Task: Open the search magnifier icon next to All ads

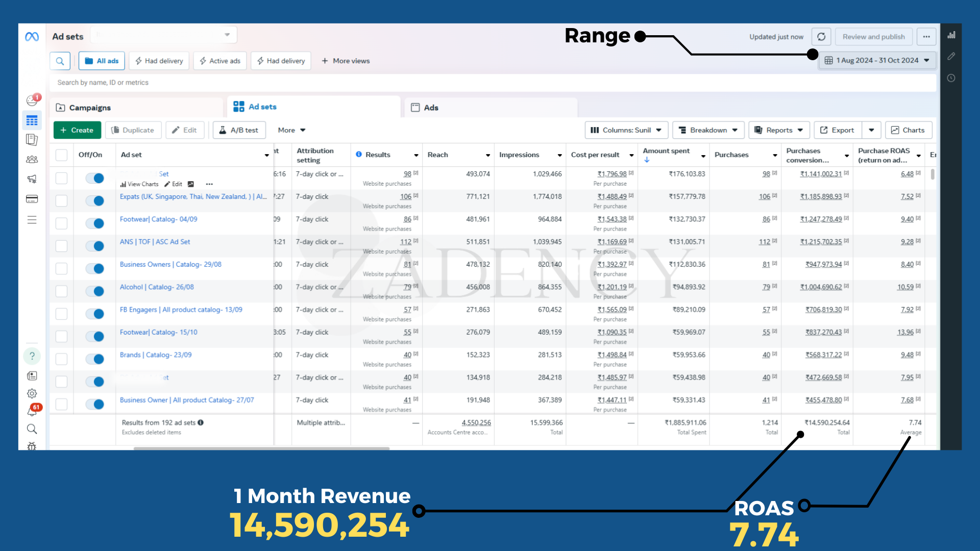Action: 60,61
